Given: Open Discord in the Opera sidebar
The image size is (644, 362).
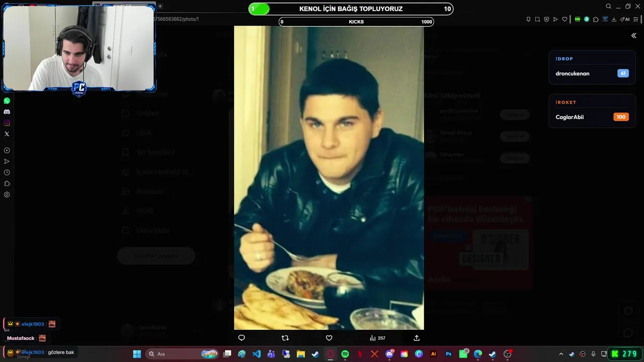Looking at the screenshot, I should point(7,112).
